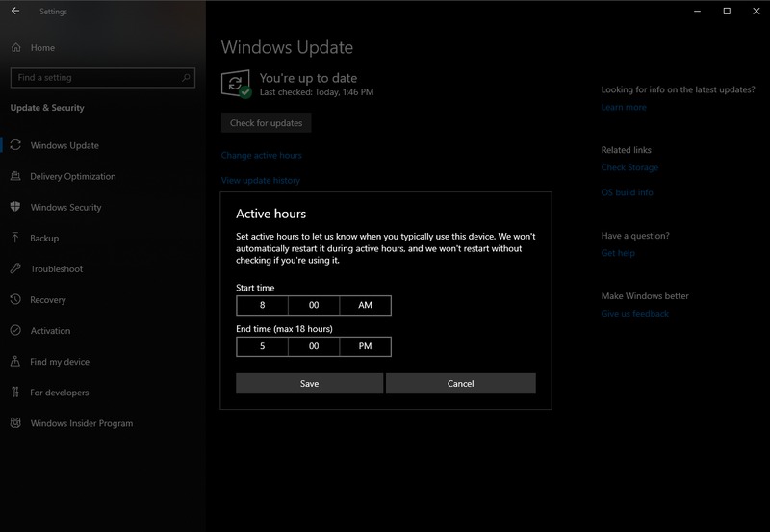Click the Troubleshoot wrench icon
Screen dimensions: 770x532
click(15, 268)
